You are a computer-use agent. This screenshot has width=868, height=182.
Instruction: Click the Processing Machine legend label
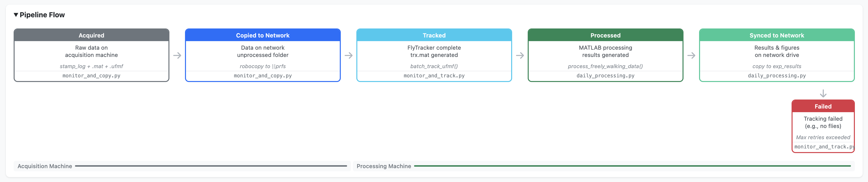coord(384,166)
